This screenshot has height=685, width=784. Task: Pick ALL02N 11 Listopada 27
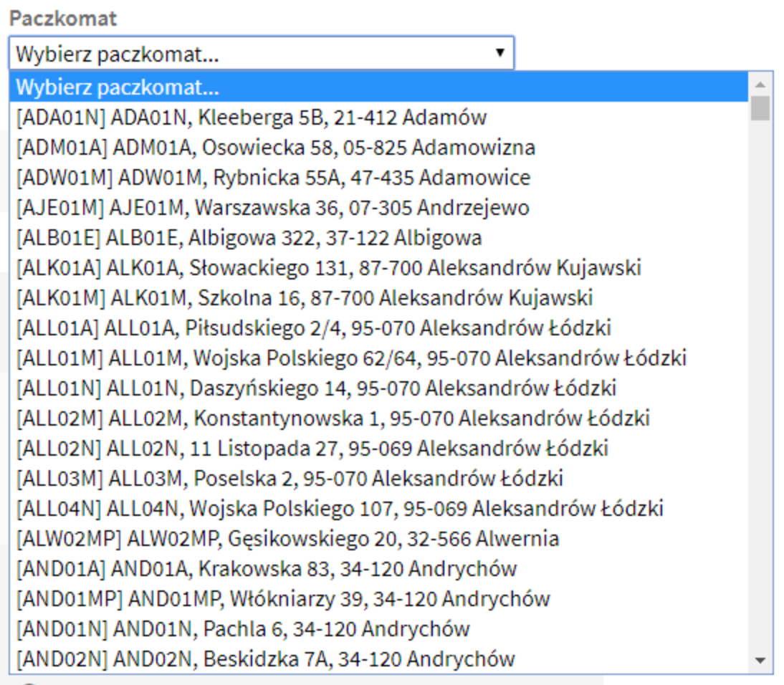coord(312,449)
